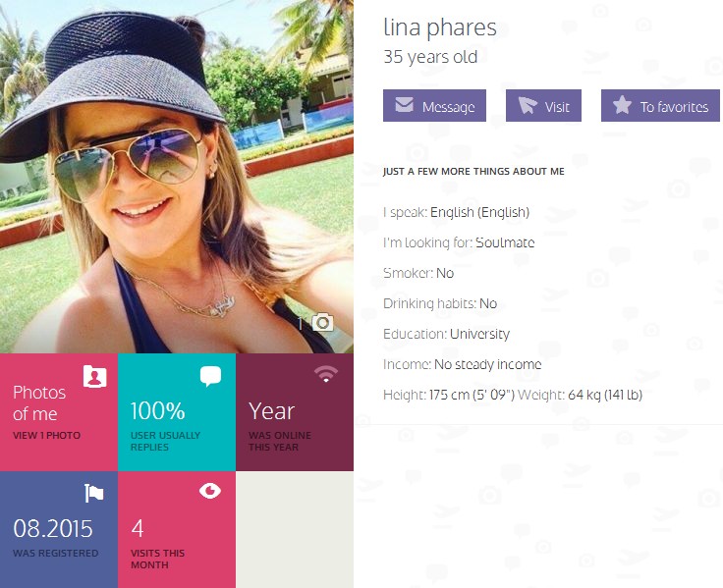
Task: Click the camera icon on profile photo
Action: point(322,323)
